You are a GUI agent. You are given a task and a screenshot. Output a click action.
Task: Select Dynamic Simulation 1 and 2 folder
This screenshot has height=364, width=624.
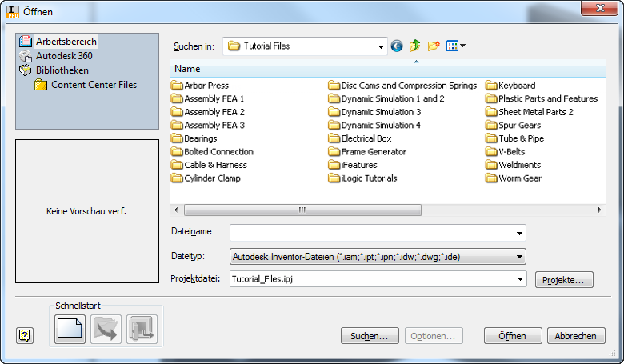tap(386, 98)
